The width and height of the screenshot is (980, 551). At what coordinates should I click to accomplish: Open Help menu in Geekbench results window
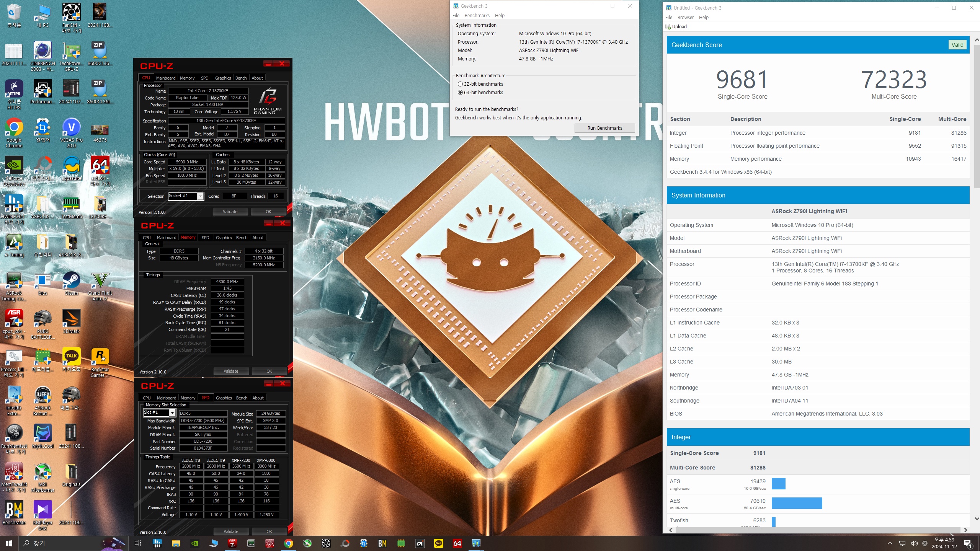click(704, 18)
